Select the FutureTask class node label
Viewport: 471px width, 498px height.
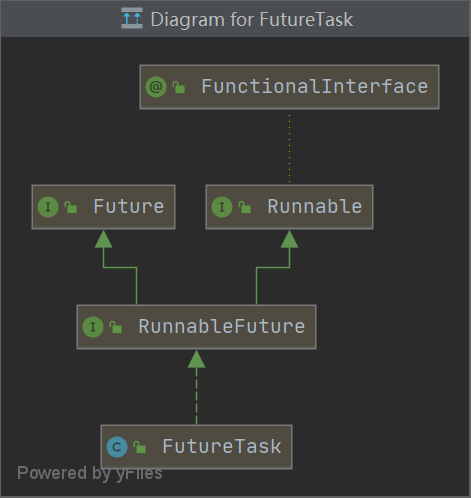(x=222, y=446)
